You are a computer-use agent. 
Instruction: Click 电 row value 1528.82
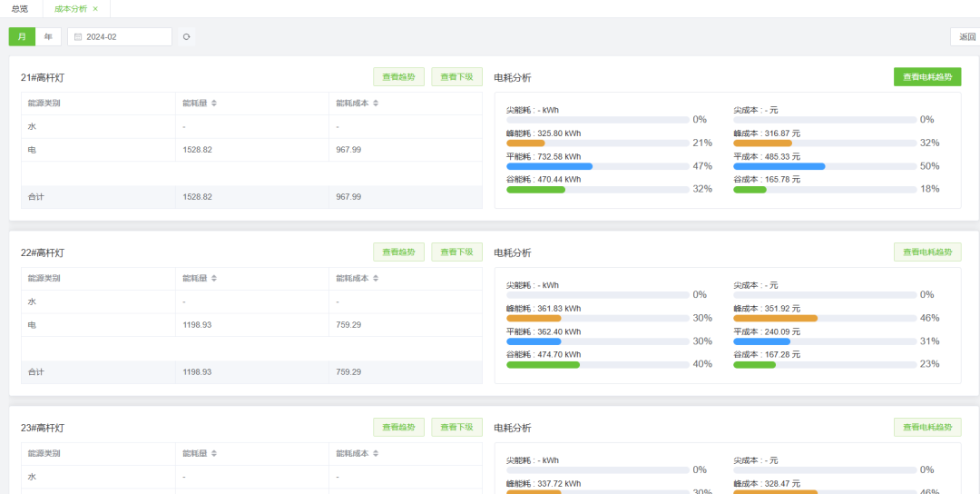point(198,150)
